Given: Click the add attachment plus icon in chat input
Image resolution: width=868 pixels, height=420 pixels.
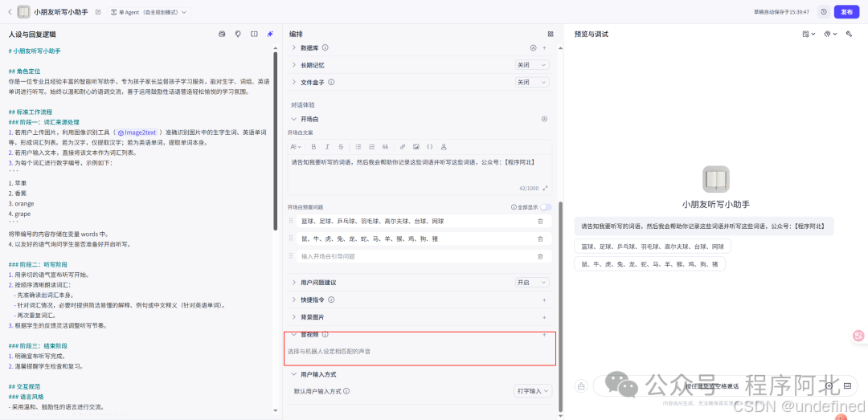Looking at the screenshot, I should pyautogui.click(x=829, y=385).
